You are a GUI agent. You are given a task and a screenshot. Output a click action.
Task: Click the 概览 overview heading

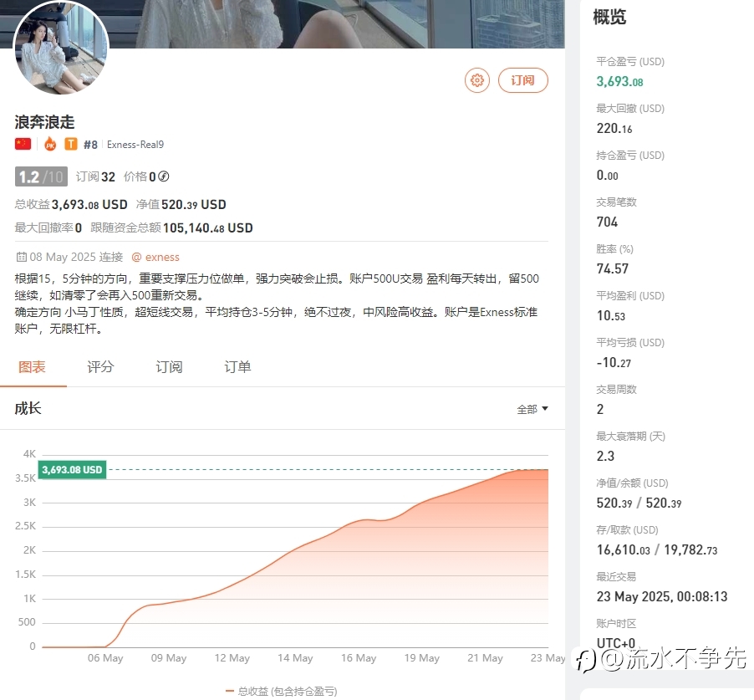[609, 18]
